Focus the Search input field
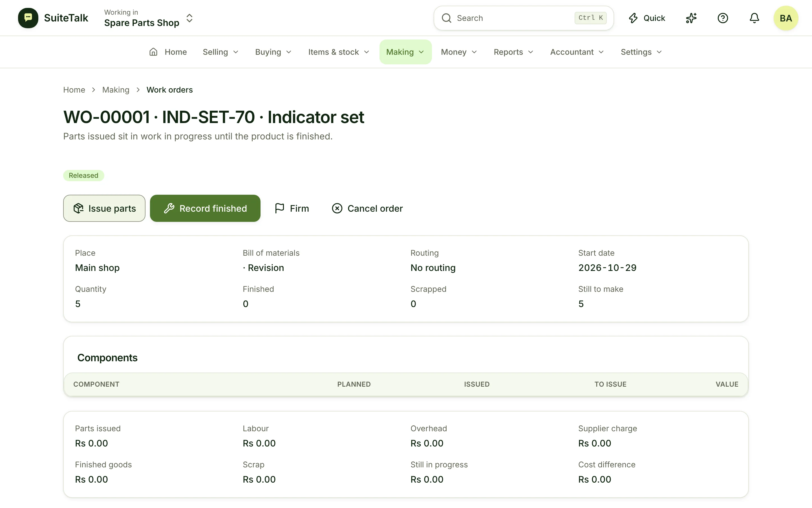 [x=524, y=18]
